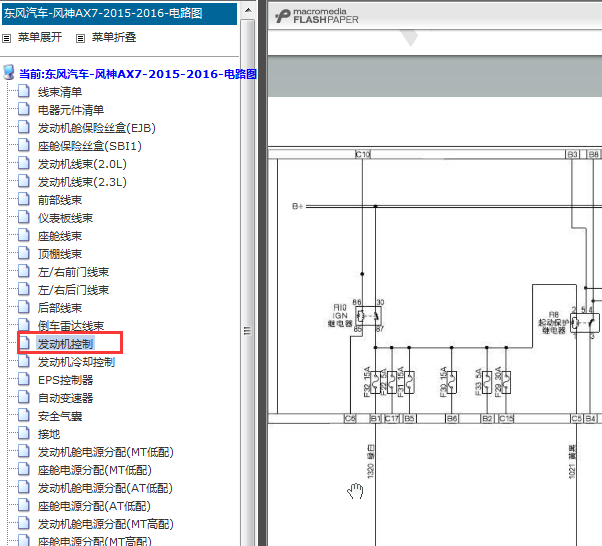Click the page icon beside 发动机冷却控制

tap(24, 361)
